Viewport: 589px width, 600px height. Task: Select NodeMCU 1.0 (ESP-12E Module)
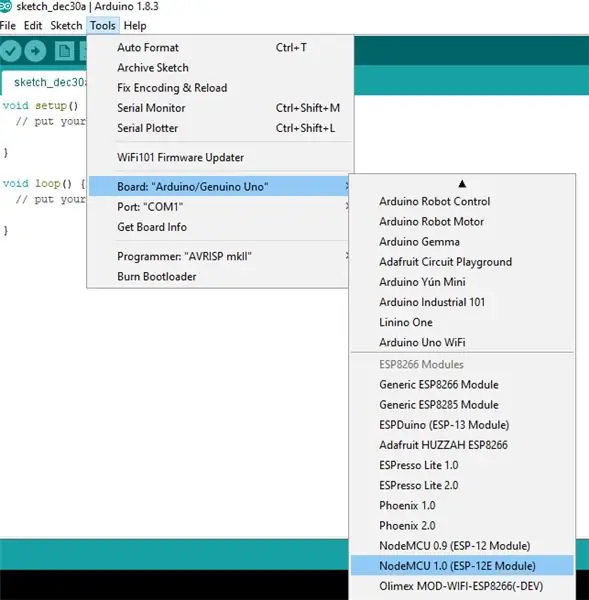click(x=462, y=566)
